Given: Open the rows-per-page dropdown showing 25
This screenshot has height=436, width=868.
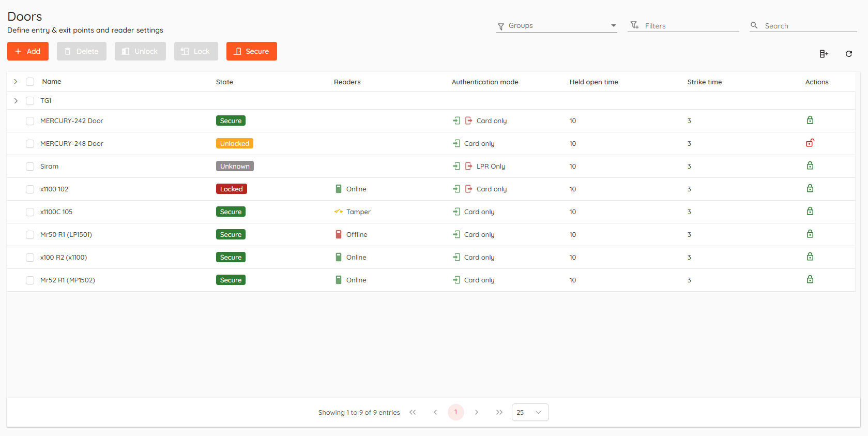Looking at the screenshot, I should coord(530,412).
